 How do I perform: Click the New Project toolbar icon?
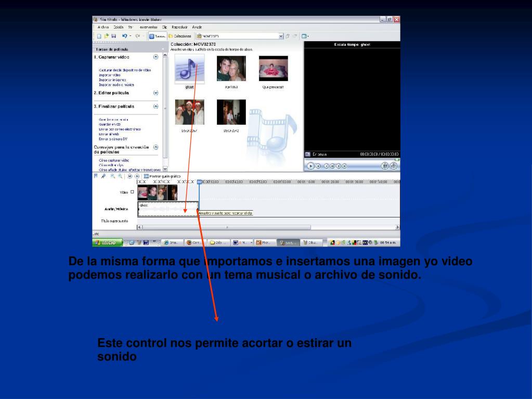[99, 36]
